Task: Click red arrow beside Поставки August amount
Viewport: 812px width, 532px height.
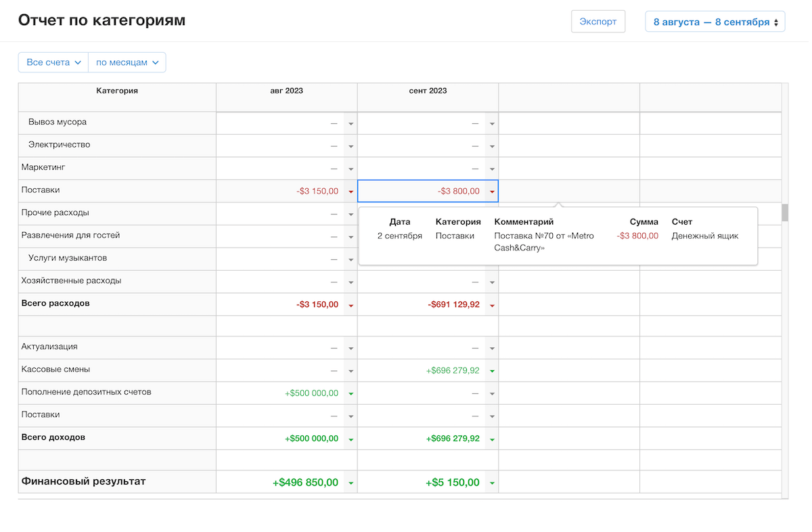Action: tap(351, 192)
